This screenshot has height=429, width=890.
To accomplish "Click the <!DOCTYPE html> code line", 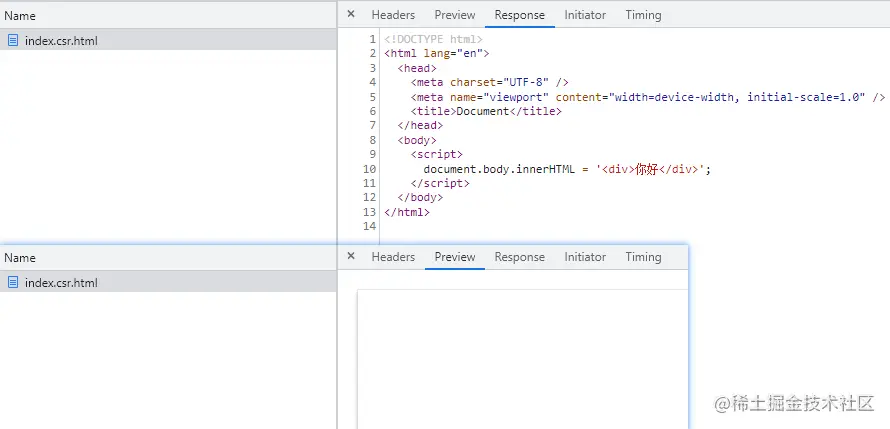I will (433, 39).
